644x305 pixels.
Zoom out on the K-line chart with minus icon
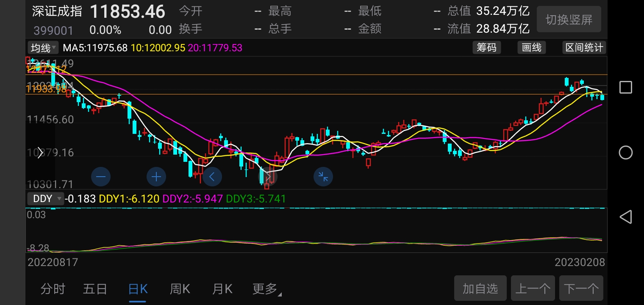[101, 177]
